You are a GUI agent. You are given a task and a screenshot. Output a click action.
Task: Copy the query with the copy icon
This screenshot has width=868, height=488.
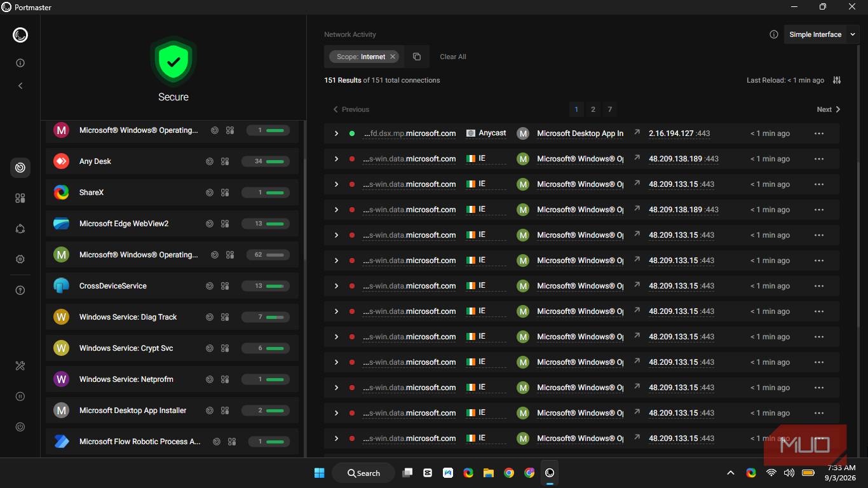tap(417, 57)
